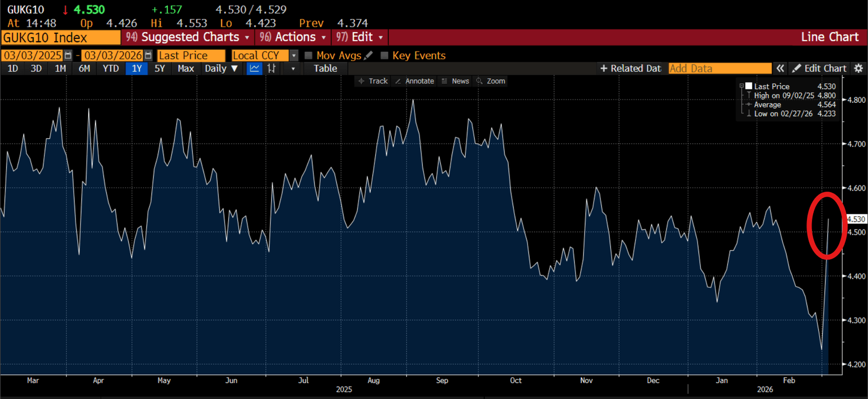The height and width of the screenshot is (399, 868).
Task: Open the Actions menu
Action: 293,37
